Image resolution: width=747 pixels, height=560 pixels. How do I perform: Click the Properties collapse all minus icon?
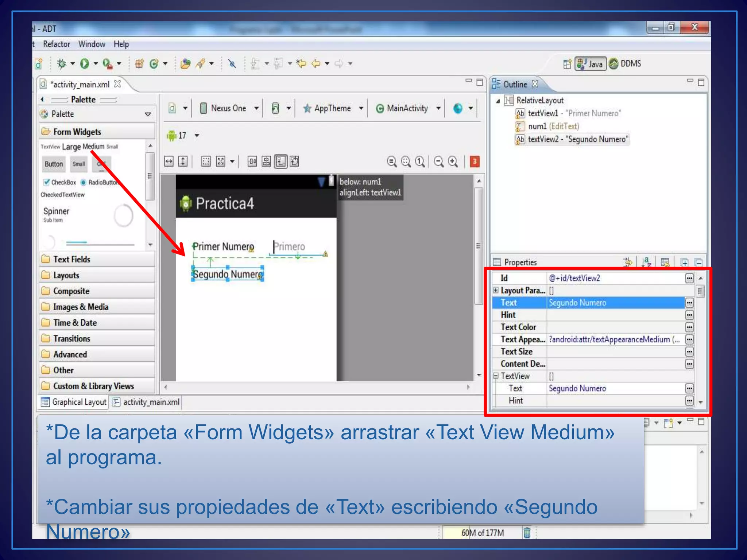pyautogui.click(x=698, y=262)
